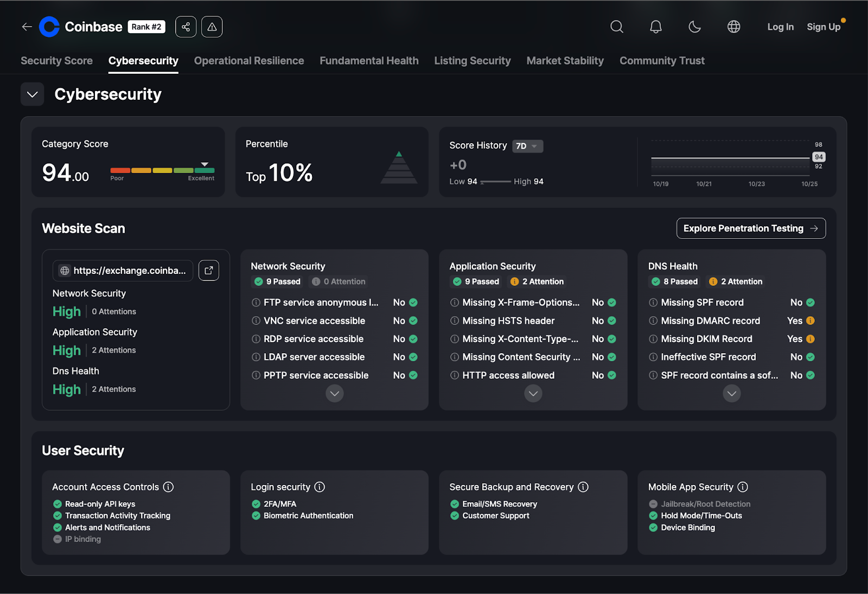Toggle dark mode with the moon icon
Image resolution: width=868 pixels, height=594 pixels.
(694, 27)
